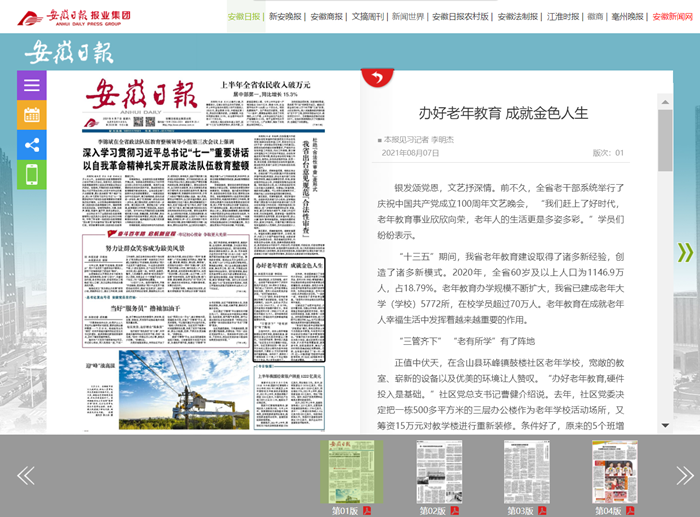
Task: Open the orange calendar date picker icon
Action: [32, 115]
